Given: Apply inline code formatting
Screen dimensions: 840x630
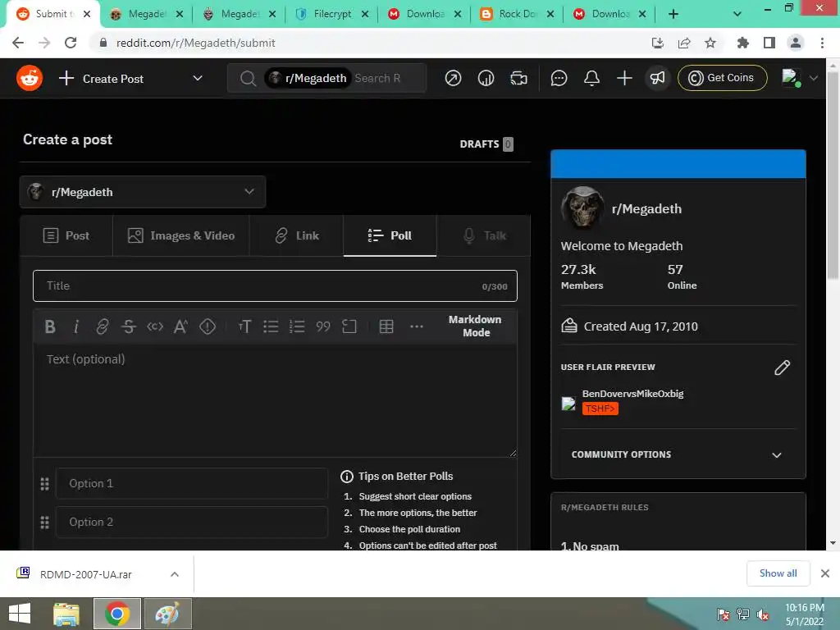Looking at the screenshot, I should [155, 326].
